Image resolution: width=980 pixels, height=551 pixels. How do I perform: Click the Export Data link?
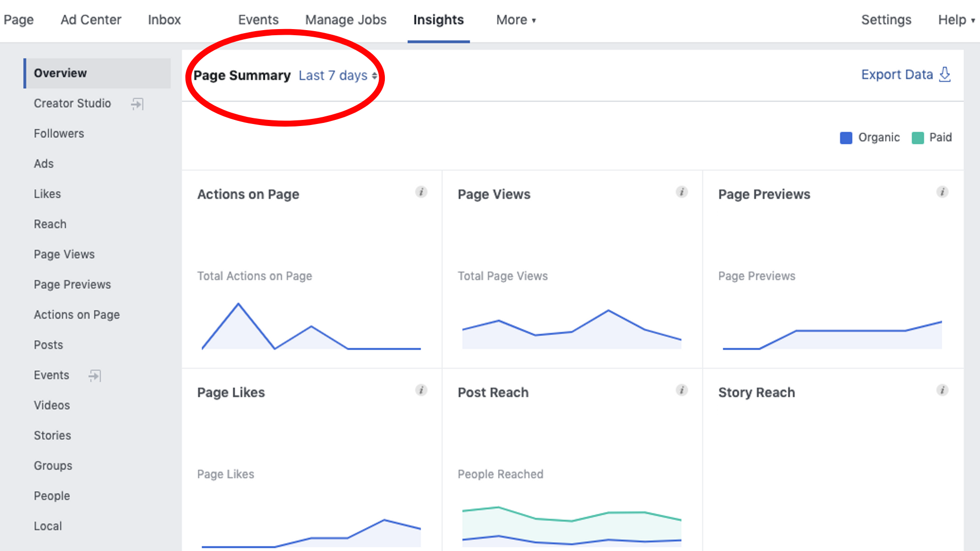(x=897, y=74)
